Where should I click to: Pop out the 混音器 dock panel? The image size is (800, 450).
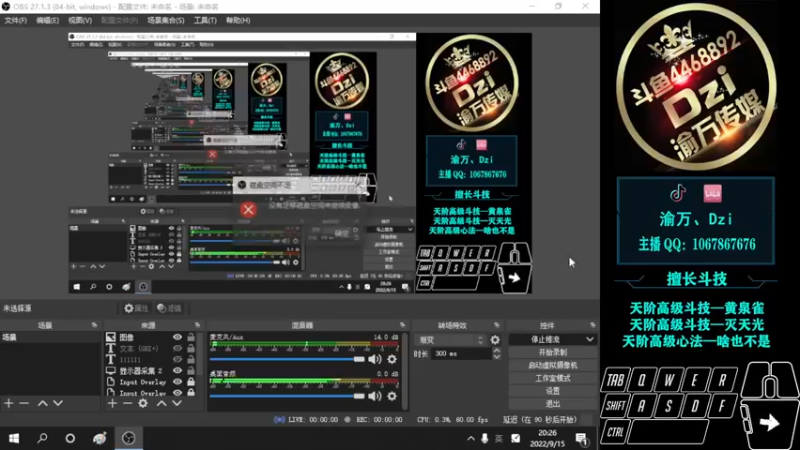pos(403,325)
